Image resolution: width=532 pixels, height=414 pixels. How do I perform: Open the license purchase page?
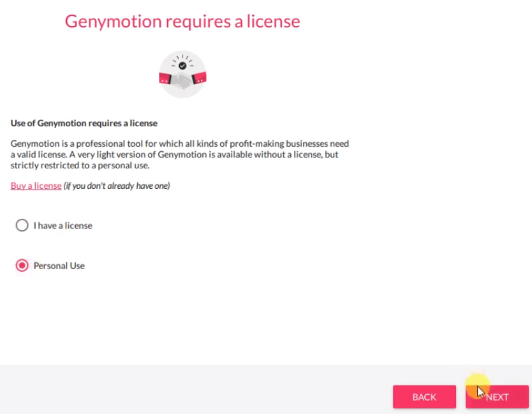pyautogui.click(x=36, y=185)
